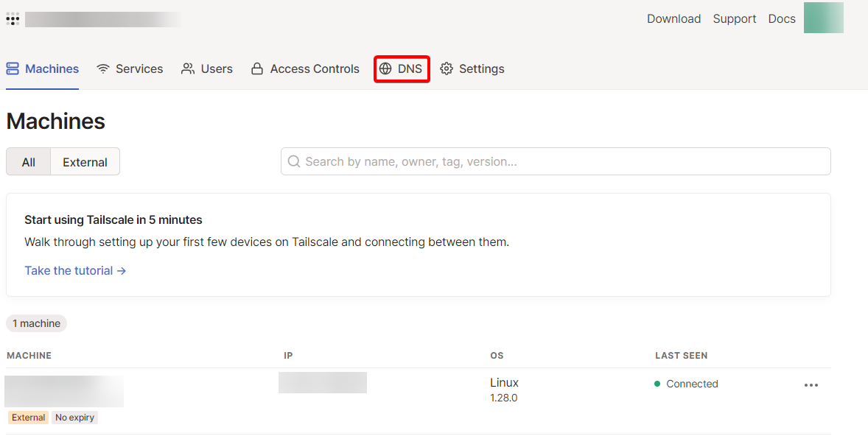Open the Download link
Viewport: 868px width, 436px height.
(673, 18)
